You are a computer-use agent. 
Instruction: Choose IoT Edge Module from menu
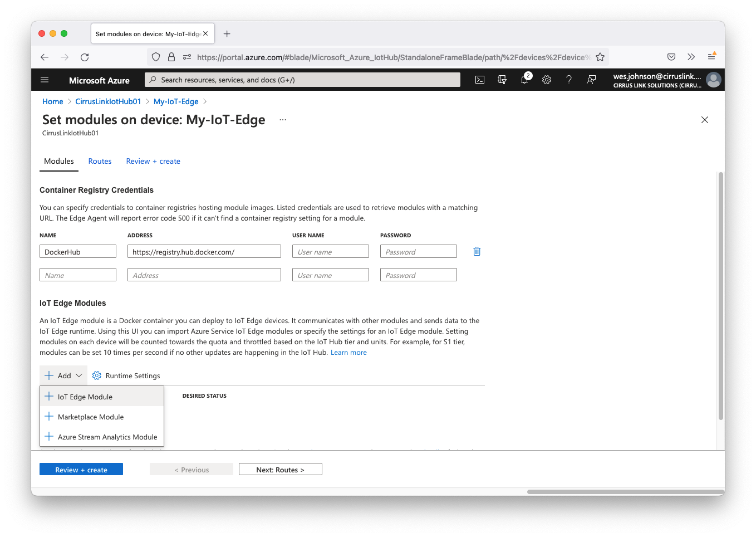click(85, 397)
